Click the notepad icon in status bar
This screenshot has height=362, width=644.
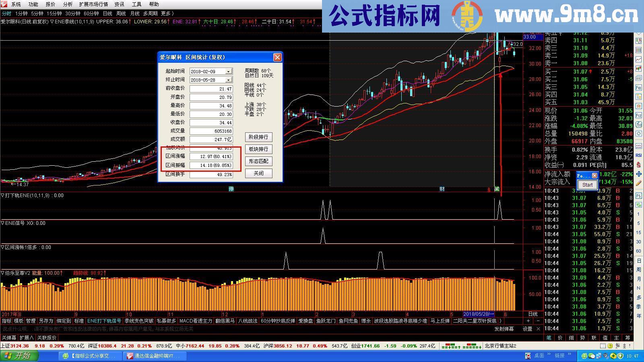tap(603, 346)
